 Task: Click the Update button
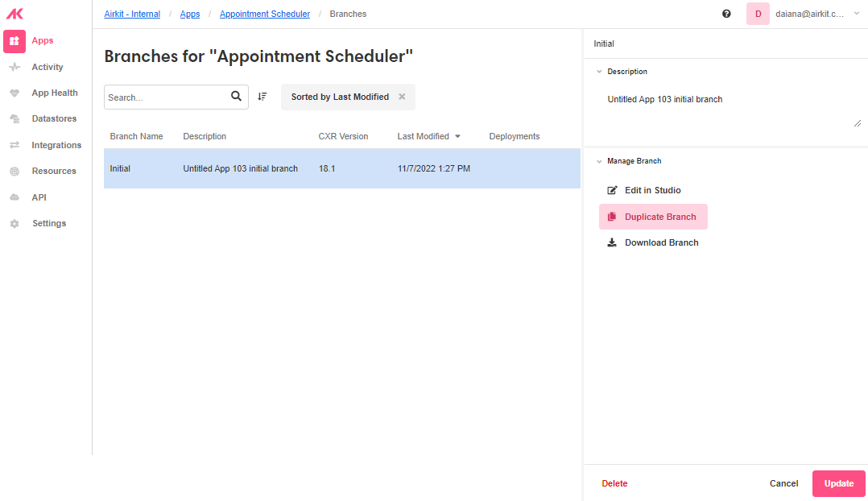point(839,483)
